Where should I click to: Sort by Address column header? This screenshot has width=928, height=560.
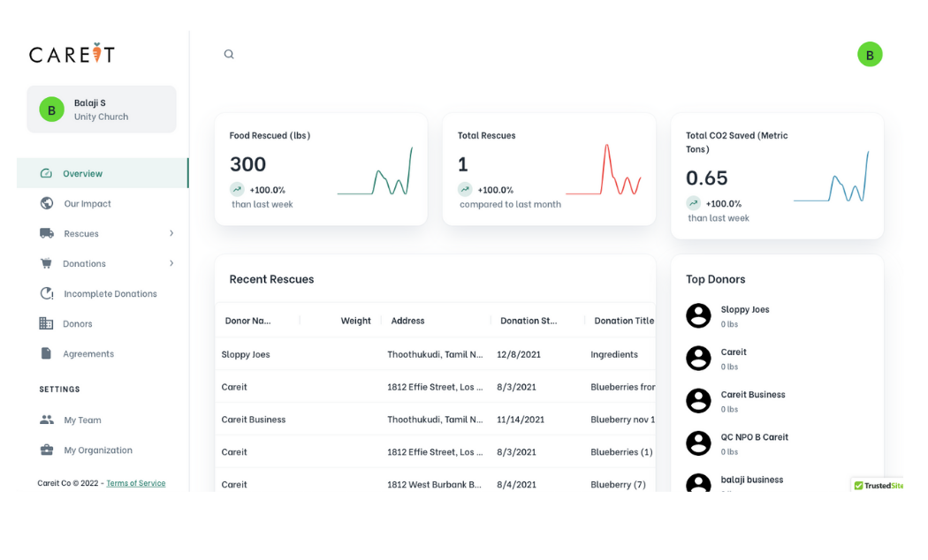point(407,321)
